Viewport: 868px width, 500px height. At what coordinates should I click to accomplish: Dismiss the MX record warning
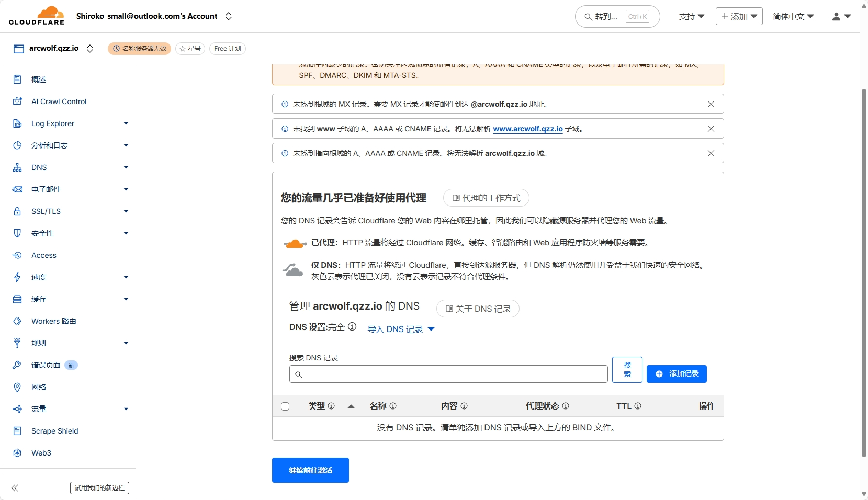711,104
